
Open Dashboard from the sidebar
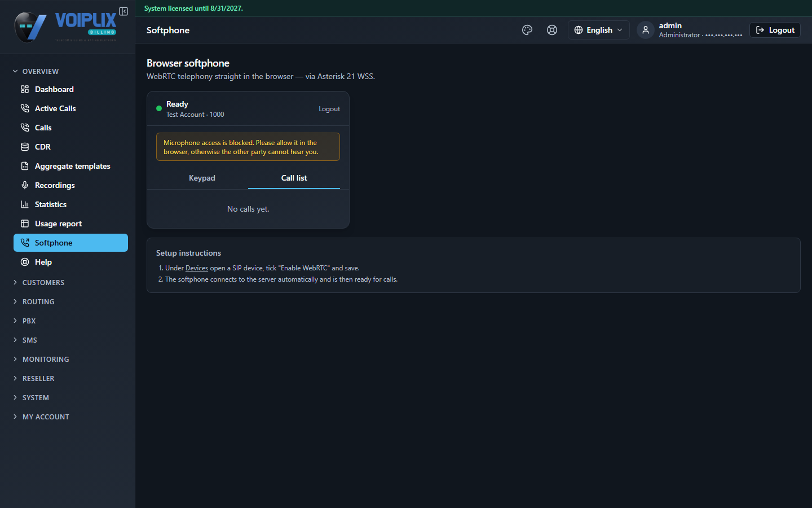point(70,89)
